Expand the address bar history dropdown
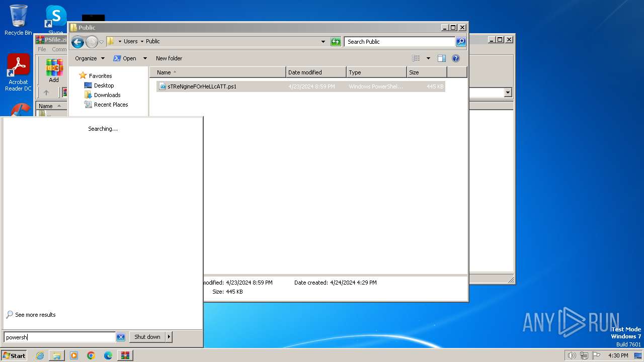644x362 pixels. click(323, 42)
